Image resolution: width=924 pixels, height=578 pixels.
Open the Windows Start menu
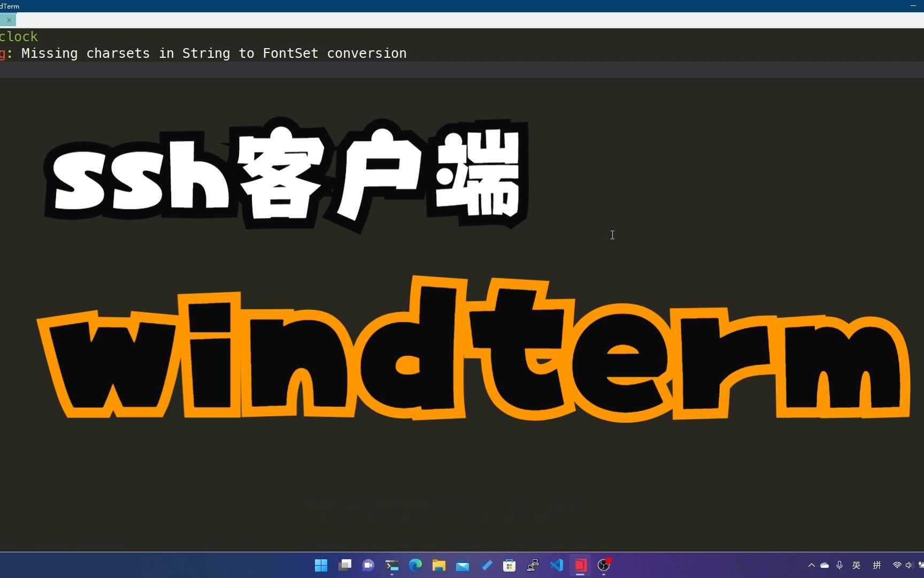click(321, 565)
